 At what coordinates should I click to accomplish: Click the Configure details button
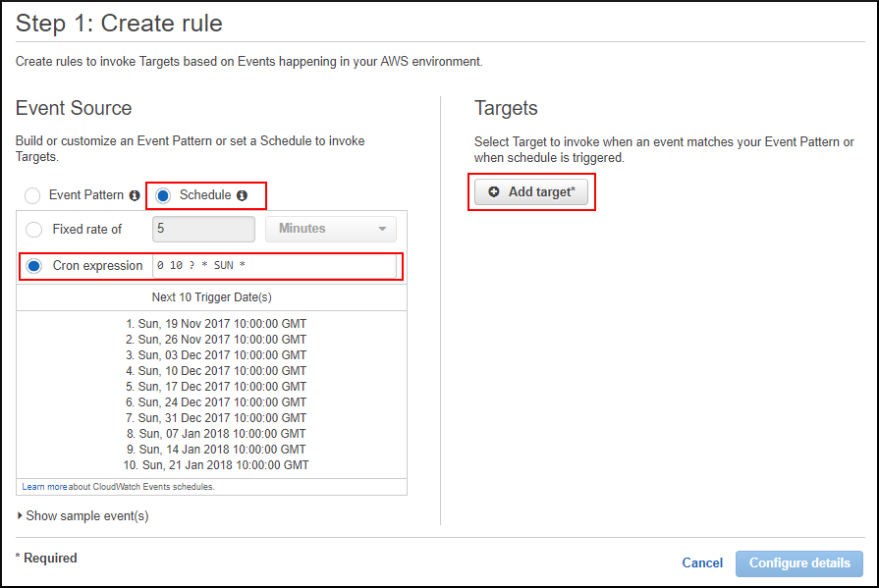(x=798, y=562)
